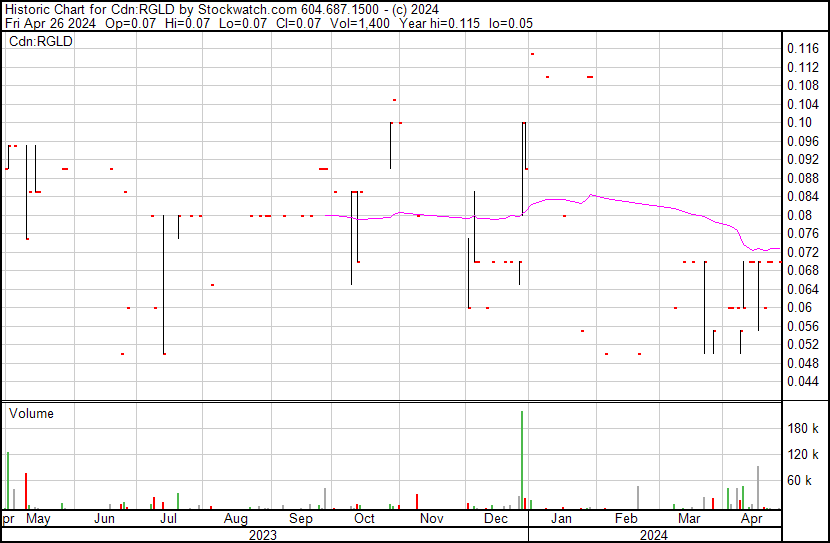Click the tallest green December volume bar
Screen dimensions: 830x543
pos(522,460)
